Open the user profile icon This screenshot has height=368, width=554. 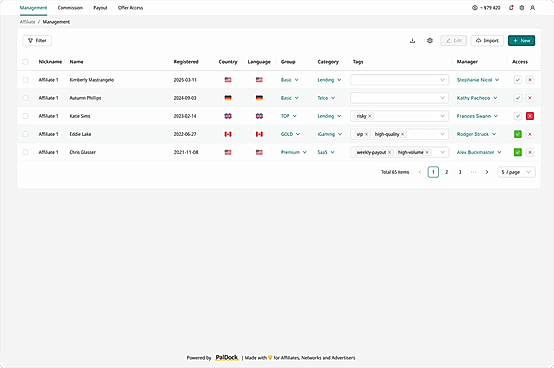tap(532, 8)
